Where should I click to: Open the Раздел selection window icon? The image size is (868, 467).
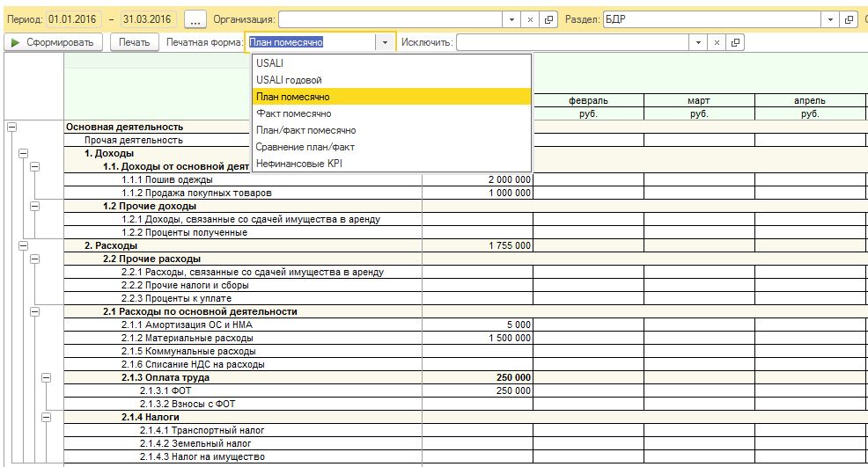[849, 19]
